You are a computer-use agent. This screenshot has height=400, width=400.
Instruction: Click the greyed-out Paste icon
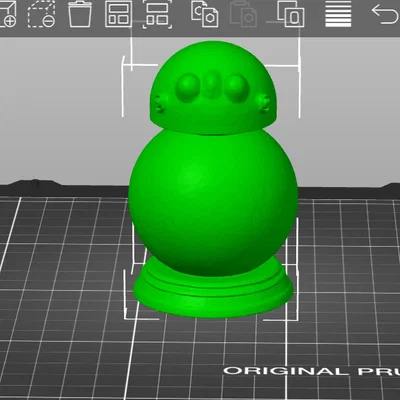pos(244,14)
